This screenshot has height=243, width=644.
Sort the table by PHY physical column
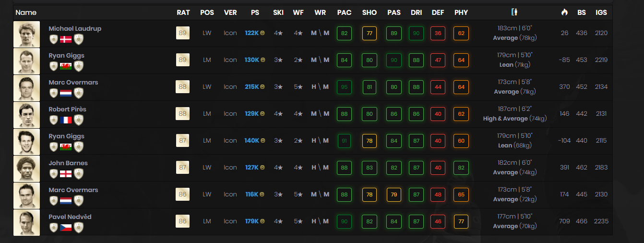click(x=461, y=12)
